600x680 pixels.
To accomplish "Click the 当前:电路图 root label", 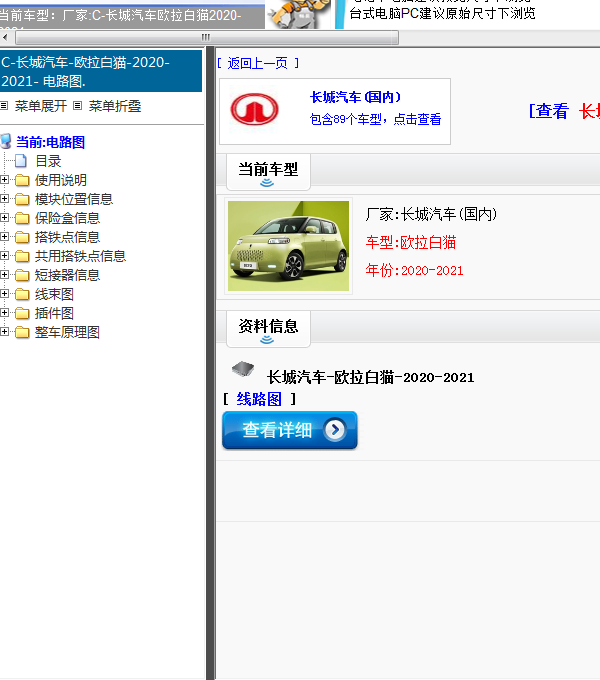I will point(50,142).
